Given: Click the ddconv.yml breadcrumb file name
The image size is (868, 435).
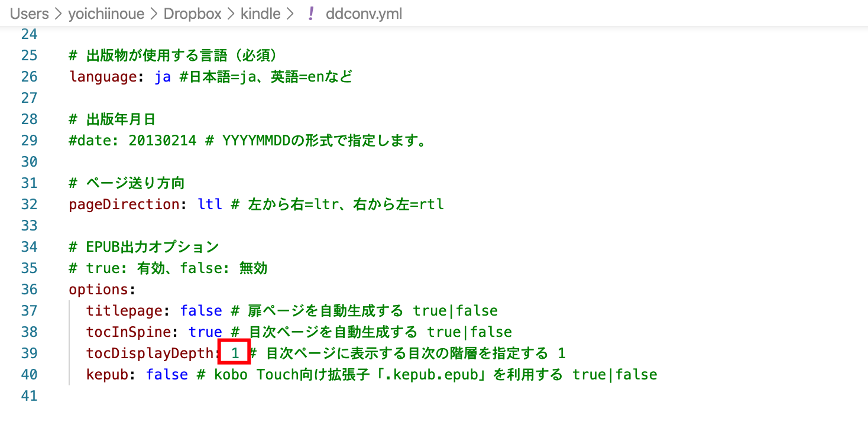Looking at the screenshot, I should (x=364, y=14).
